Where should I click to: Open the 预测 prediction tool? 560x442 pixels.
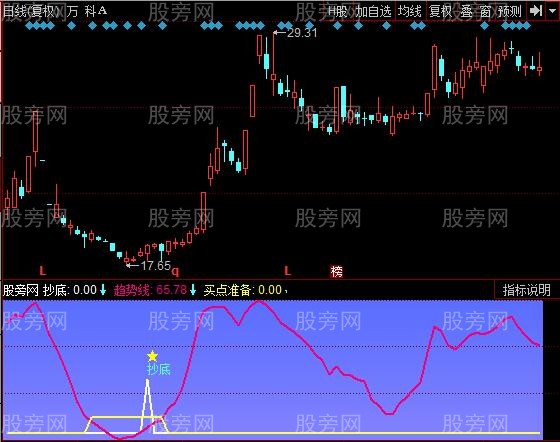(x=510, y=11)
